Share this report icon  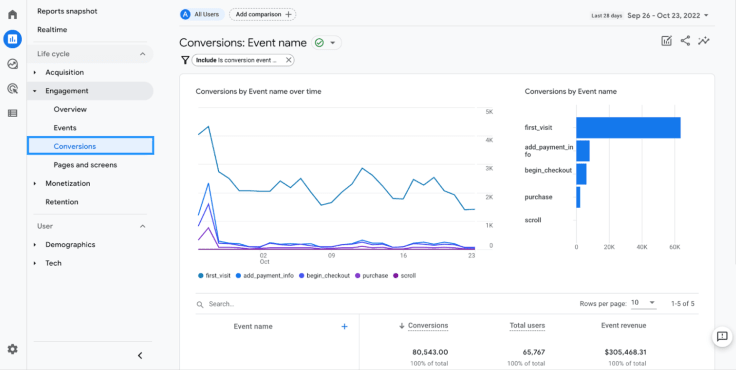point(685,41)
